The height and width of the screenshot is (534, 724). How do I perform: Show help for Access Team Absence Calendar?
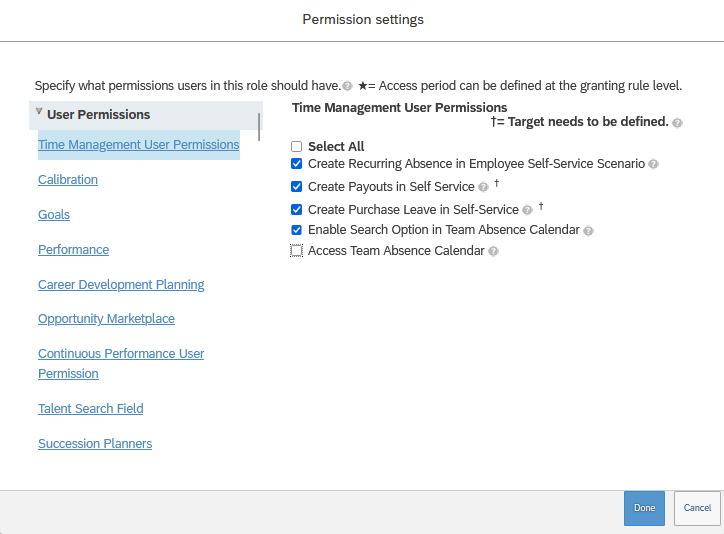493,252
